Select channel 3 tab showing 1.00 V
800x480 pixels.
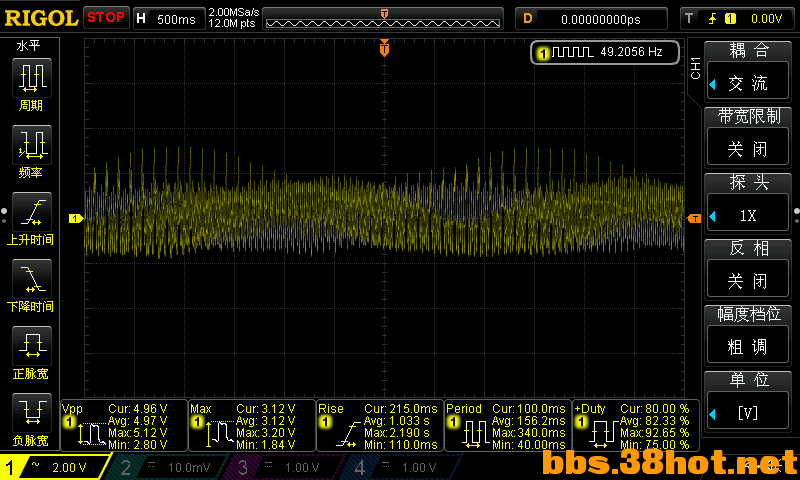coord(286,467)
